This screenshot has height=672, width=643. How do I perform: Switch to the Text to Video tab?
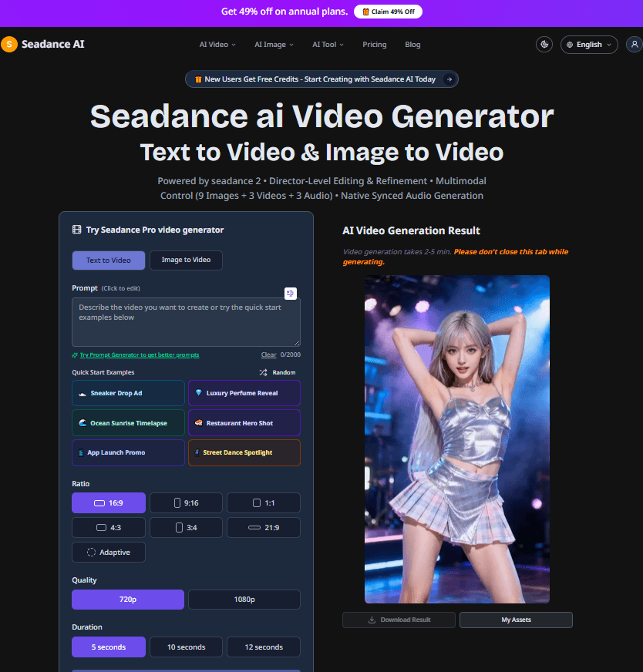pyautogui.click(x=109, y=260)
